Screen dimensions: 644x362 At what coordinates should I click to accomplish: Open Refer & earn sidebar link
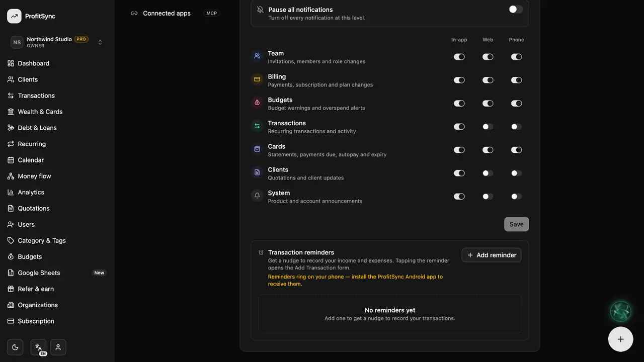pyautogui.click(x=57, y=289)
